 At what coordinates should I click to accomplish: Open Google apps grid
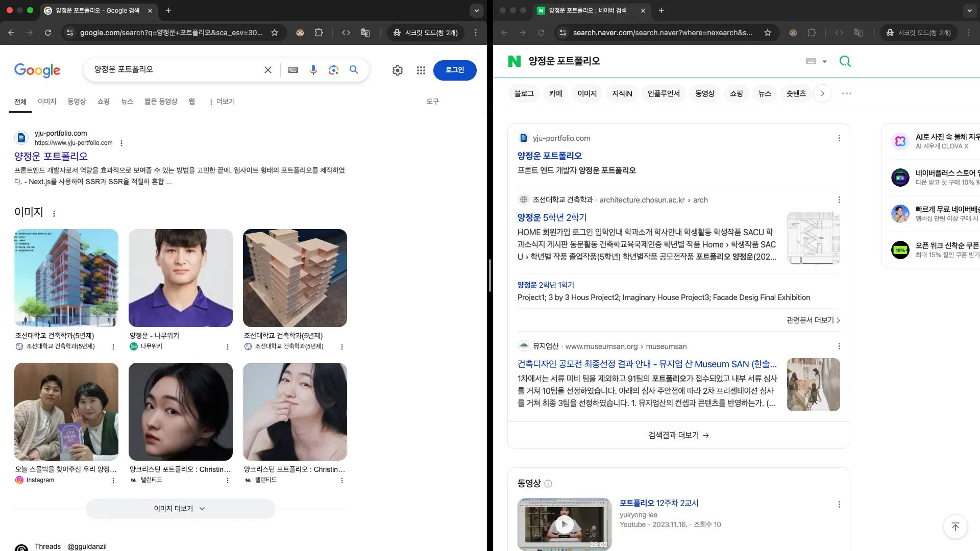[x=421, y=70]
